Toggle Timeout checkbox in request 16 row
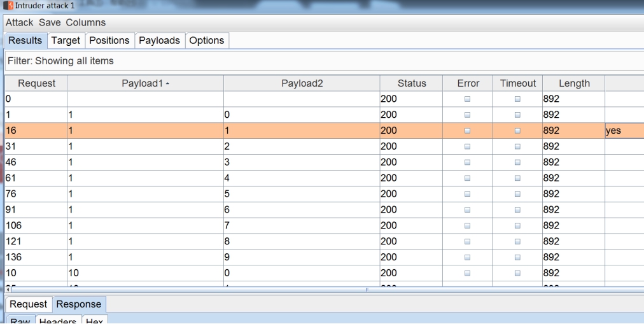Screen dimensions: 644x324 point(517,130)
